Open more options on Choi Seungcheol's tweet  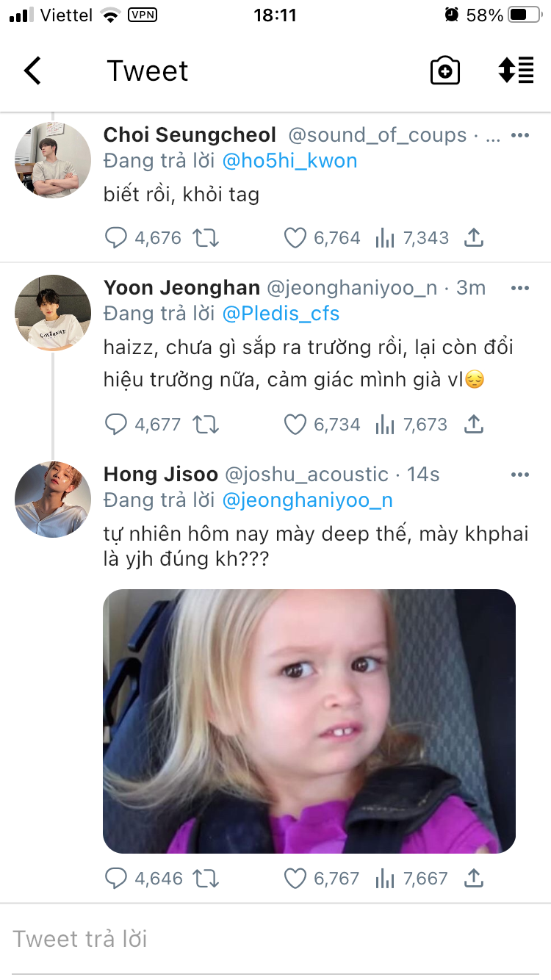pyautogui.click(x=519, y=136)
